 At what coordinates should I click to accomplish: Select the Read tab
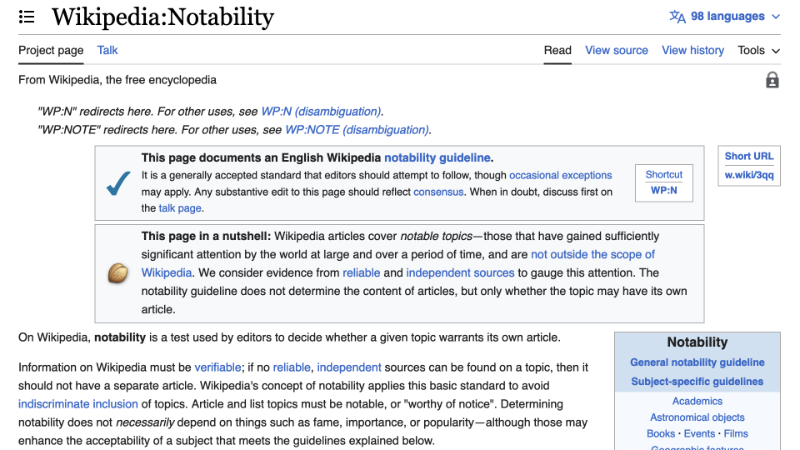tap(557, 50)
